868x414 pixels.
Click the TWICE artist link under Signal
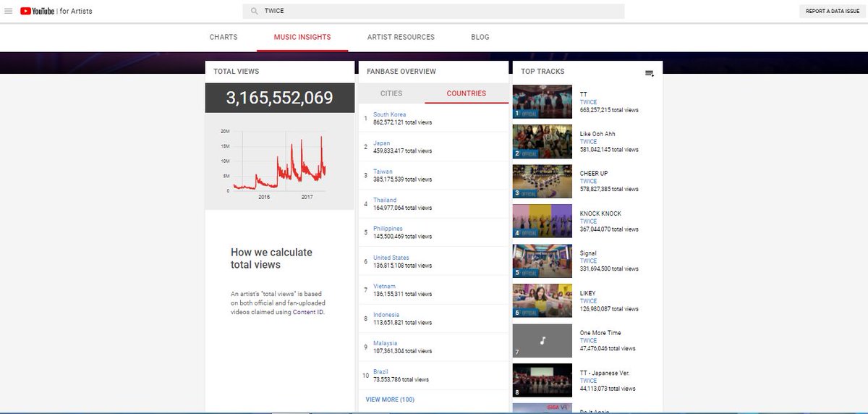[x=588, y=261]
